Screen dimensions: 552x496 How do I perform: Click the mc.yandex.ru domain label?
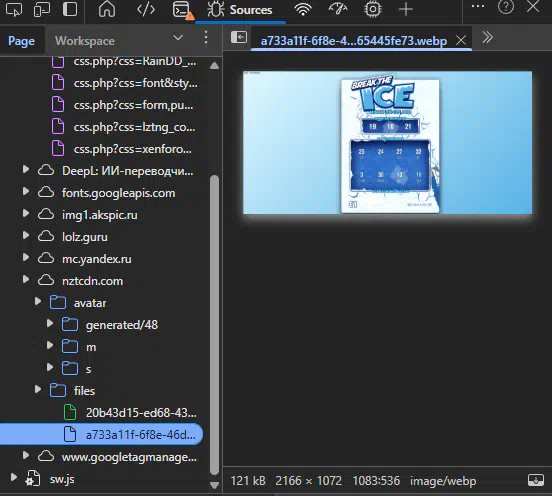coord(97,259)
